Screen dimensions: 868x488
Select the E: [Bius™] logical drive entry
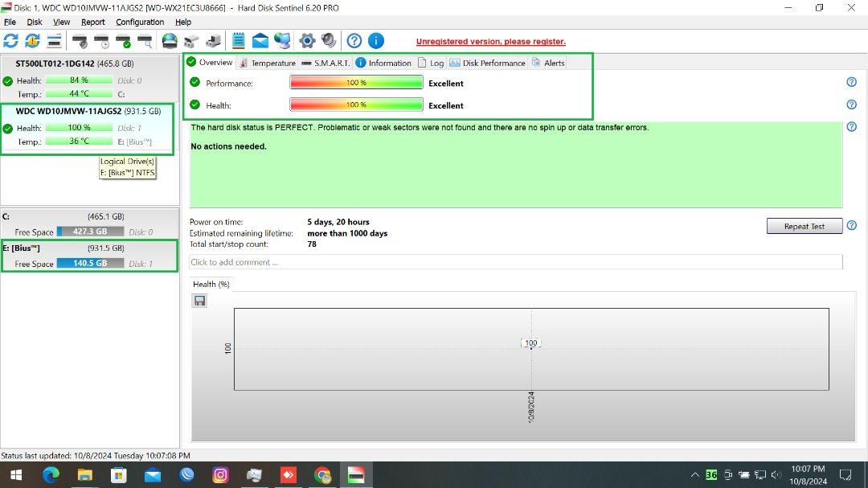coord(90,256)
